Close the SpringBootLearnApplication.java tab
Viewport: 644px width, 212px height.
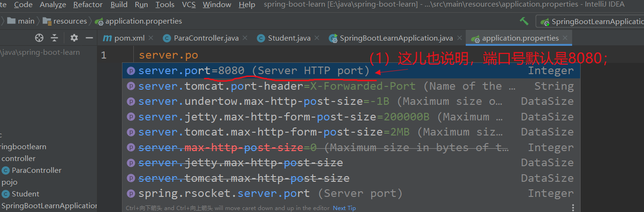click(459, 38)
